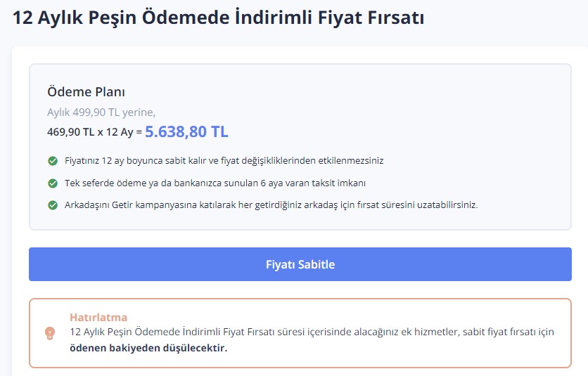Screen dimensions: 588x376
Task: Click the green checkmark beside installment option line
Action: (53, 183)
